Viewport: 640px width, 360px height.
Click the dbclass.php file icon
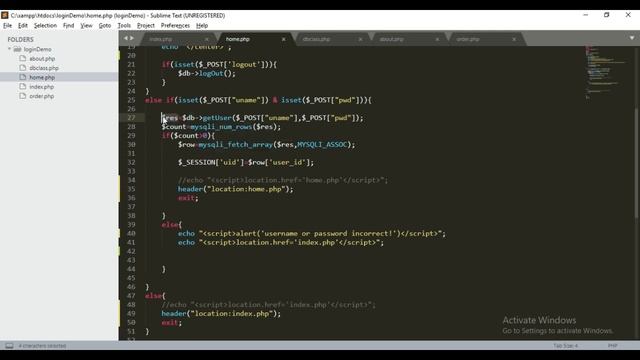(x=23, y=68)
